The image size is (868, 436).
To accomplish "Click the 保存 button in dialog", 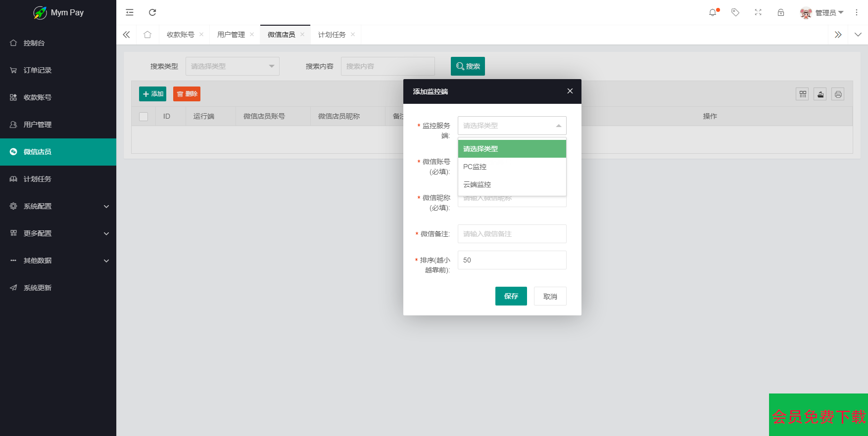I will tap(511, 296).
